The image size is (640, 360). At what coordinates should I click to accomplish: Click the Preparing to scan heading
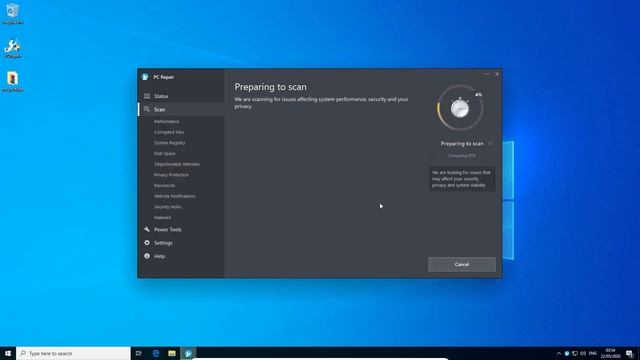pos(271,87)
